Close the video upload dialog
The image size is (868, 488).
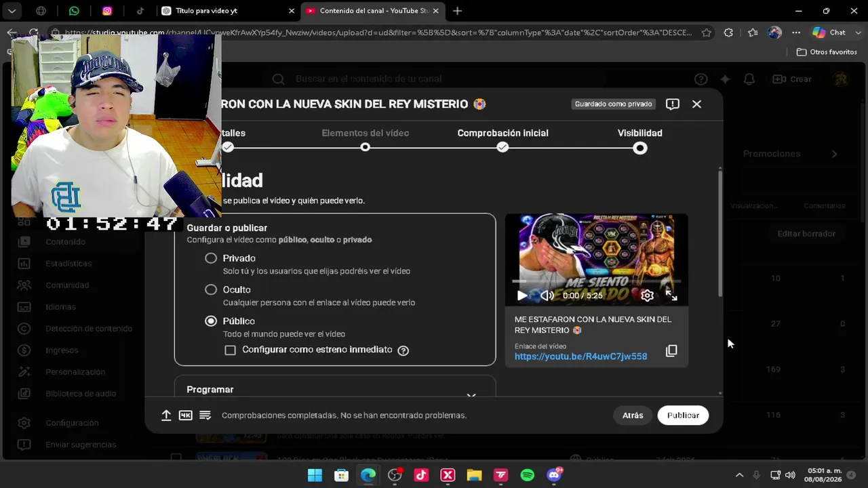(x=696, y=104)
